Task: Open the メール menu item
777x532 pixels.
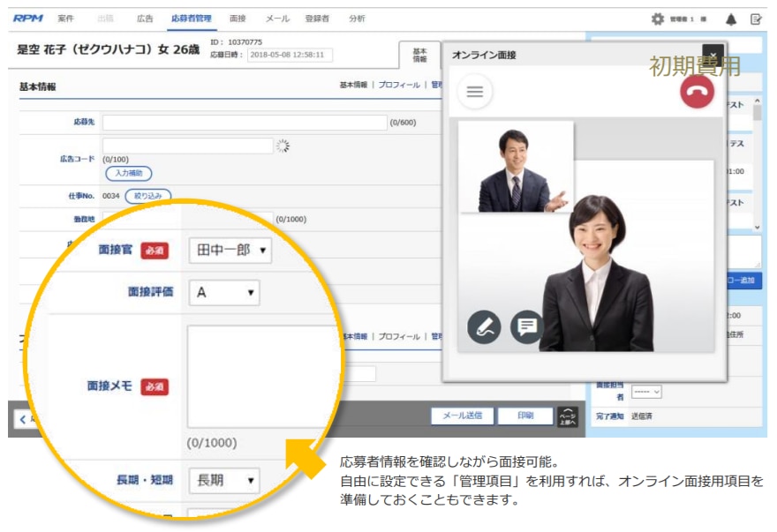Action: pyautogui.click(x=277, y=19)
